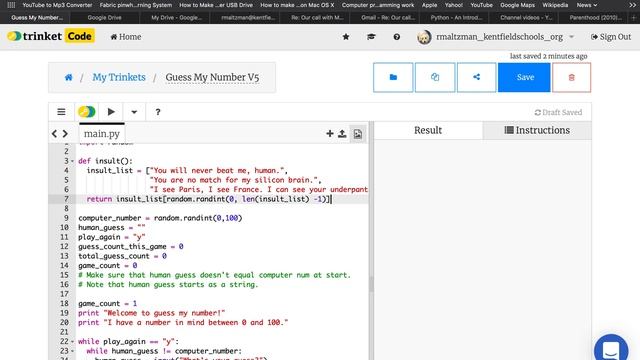Open the Google Maps bookmark
The width and height of the screenshot is (640, 360).
click(x=517, y=5)
